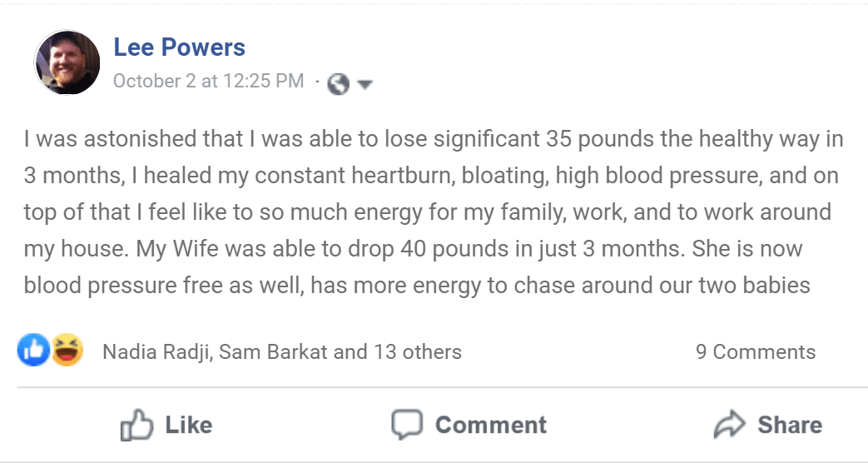
Task: Open Nadia Radji's profile from reactions
Action: tap(157, 352)
